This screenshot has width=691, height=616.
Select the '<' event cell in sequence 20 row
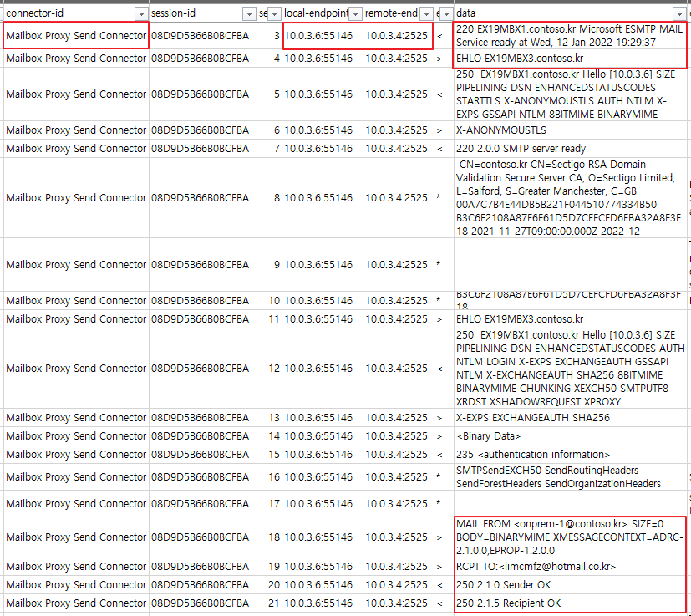(x=444, y=585)
